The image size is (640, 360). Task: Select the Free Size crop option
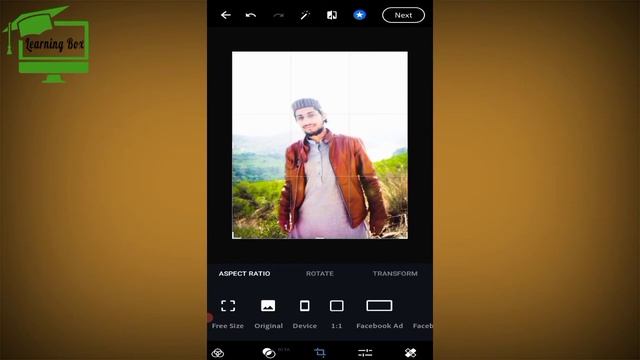(x=228, y=314)
